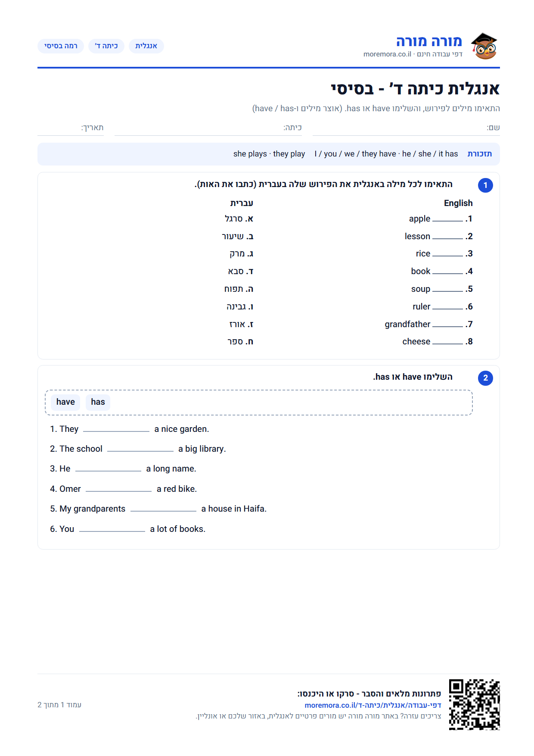Viewport: 534px width, 756px height.
Task: Click the answer blank beside 'soup'
Action: (x=447, y=290)
